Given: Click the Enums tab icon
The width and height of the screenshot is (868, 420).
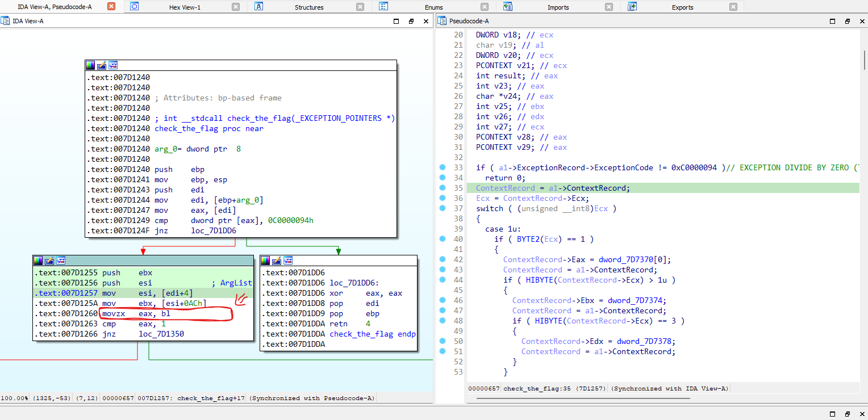Looking at the screenshot, I should (x=383, y=7).
